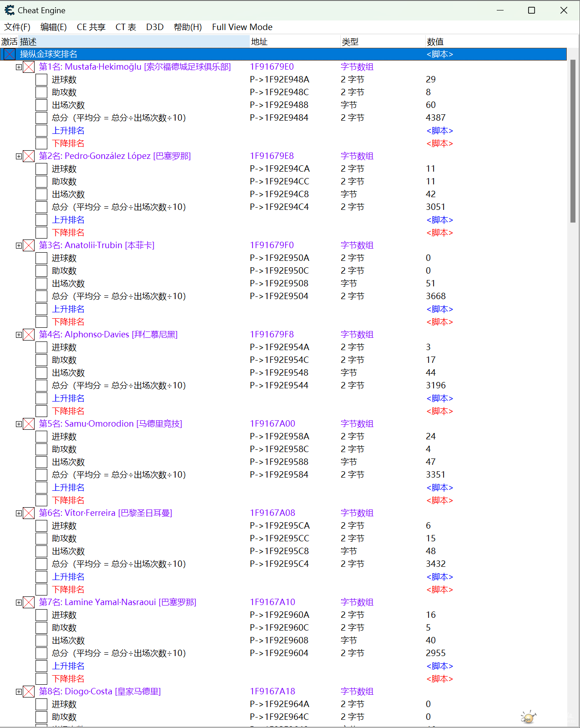Toggle activation box for 第7名 Lamine Yamal
The image size is (580, 728).
[x=29, y=602]
